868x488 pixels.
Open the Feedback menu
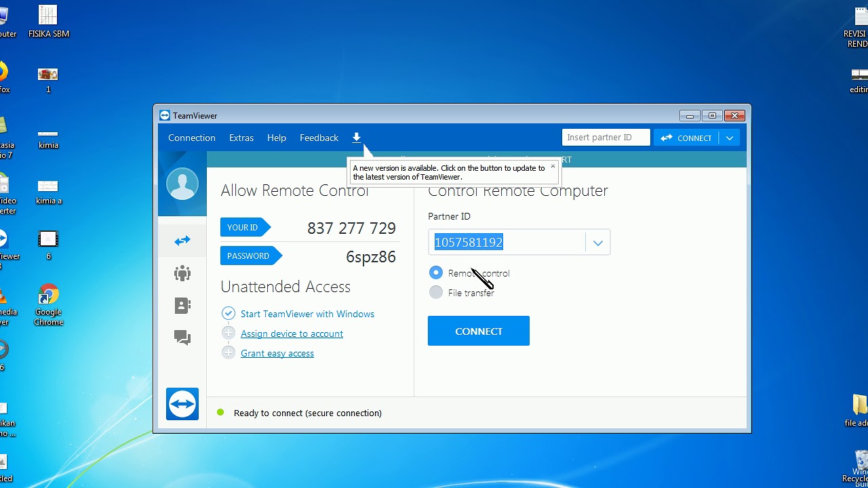319,138
